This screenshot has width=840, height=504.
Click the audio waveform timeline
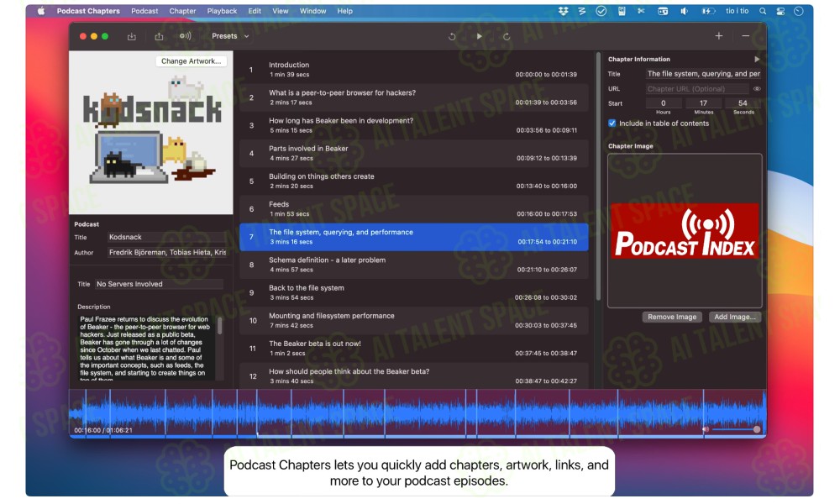tap(417, 413)
